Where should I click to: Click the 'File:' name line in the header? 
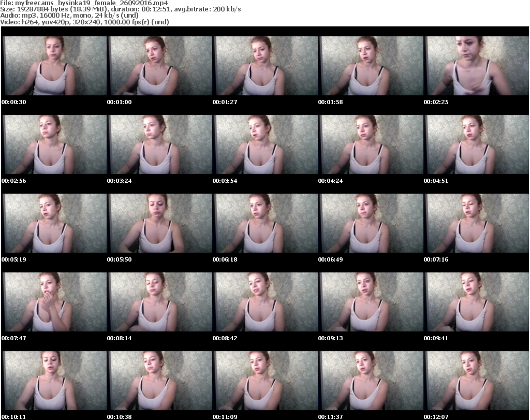click(x=84, y=3)
